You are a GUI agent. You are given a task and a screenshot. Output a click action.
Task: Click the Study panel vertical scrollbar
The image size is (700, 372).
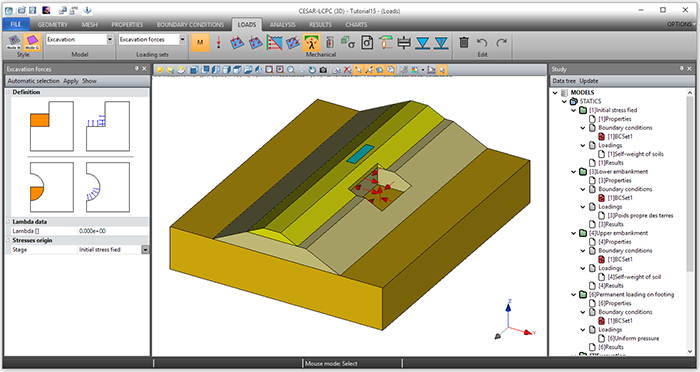(691, 183)
